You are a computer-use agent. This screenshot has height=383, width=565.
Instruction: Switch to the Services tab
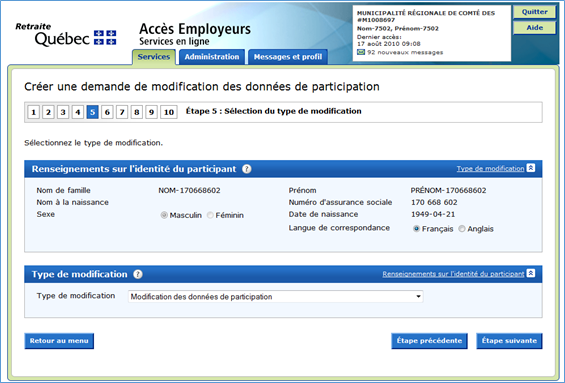pyautogui.click(x=154, y=57)
